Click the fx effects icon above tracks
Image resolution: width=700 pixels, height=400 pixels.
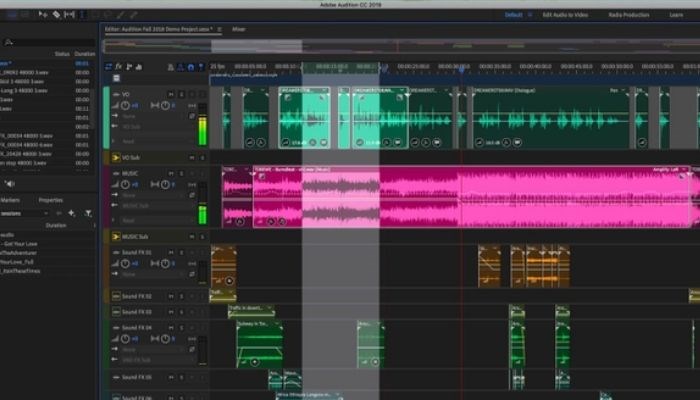pos(117,67)
